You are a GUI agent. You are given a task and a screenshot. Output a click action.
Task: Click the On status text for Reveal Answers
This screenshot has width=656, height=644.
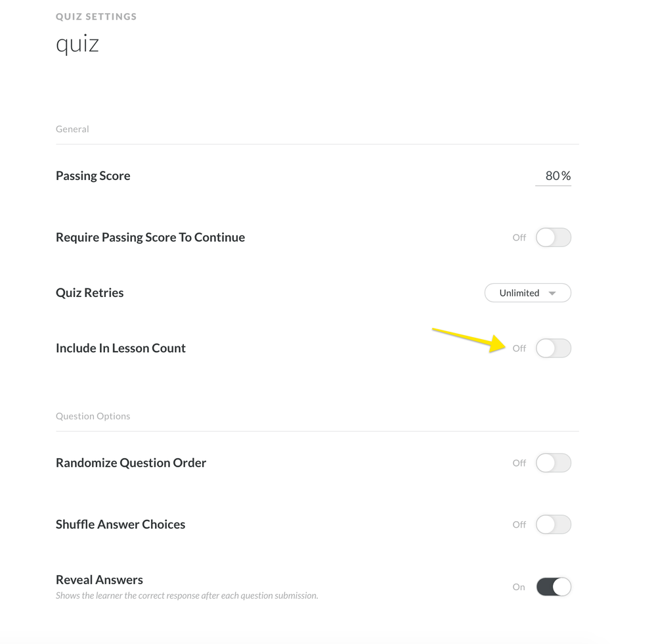519,587
